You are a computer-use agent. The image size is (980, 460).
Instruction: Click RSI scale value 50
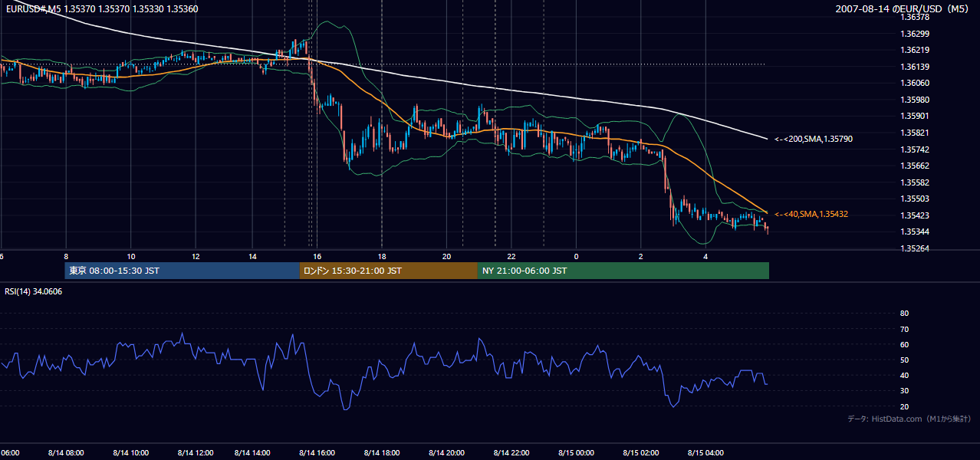[x=904, y=360]
